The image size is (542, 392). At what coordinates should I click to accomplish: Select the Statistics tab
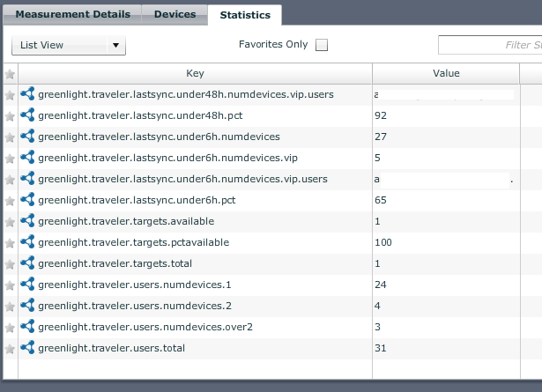point(245,15)
